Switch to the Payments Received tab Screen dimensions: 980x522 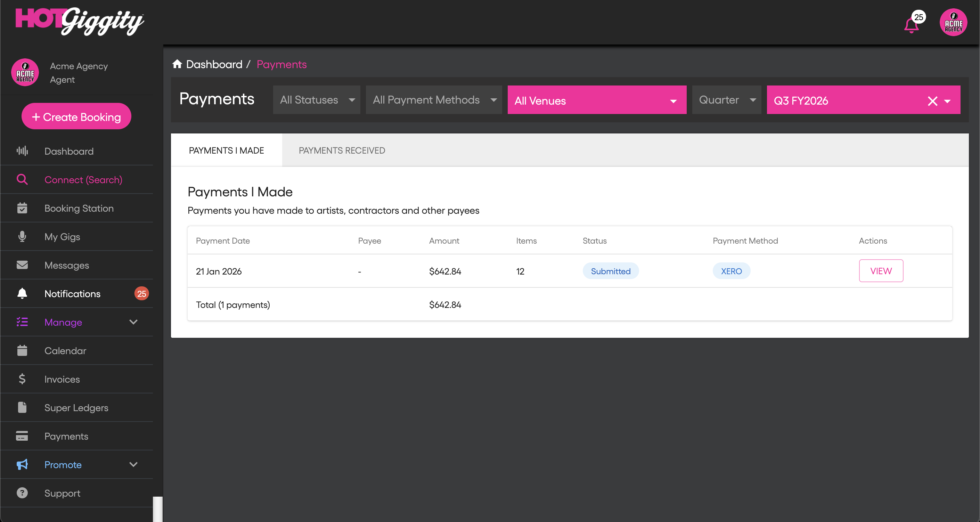coord(342,150)
